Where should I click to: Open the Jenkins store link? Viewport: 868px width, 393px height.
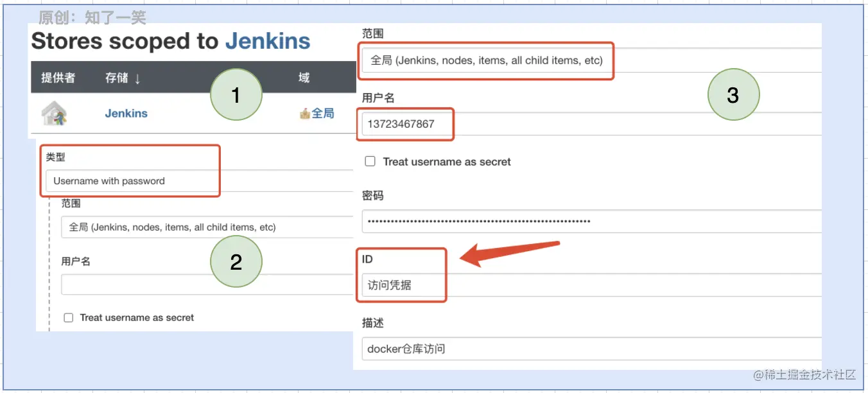pyautogui.click(x=126, y=113)
